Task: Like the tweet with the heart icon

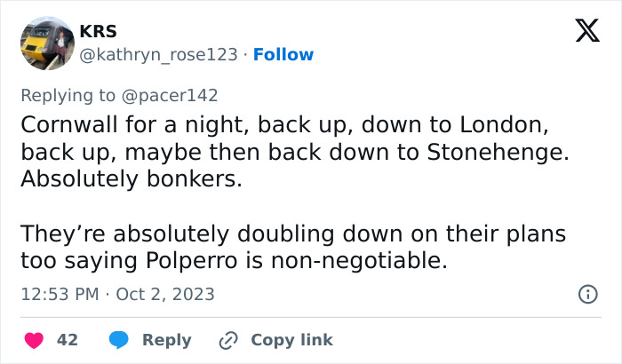Action: 34,340
